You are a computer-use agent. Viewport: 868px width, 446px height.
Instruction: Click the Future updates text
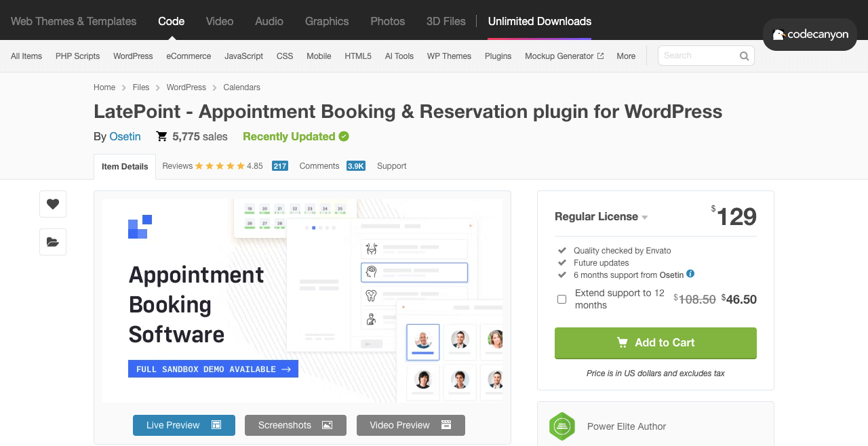click(x=601, y=263)
